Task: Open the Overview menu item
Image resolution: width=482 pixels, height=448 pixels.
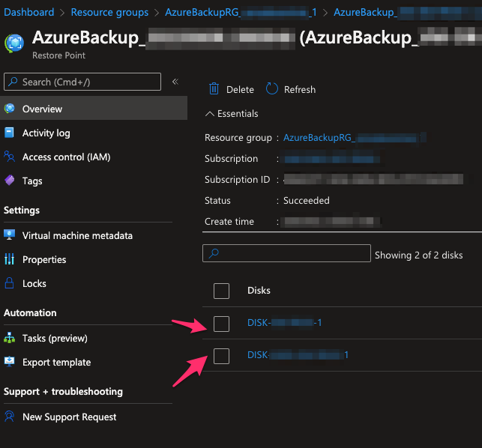Action: [x=94, y=108]
